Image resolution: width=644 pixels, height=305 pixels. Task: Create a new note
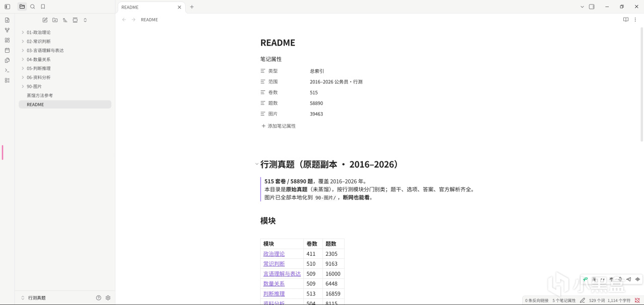[x=45, y=20]
